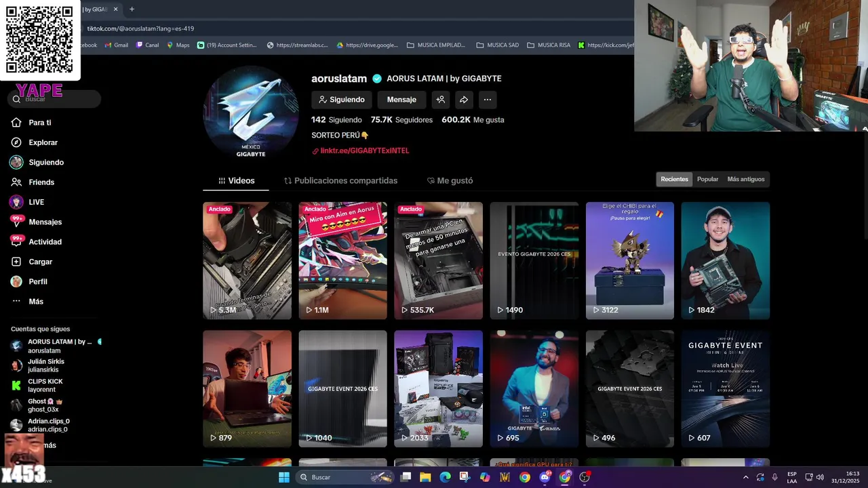Open Microsoft Edge from taskbar

tap(445, 477)
